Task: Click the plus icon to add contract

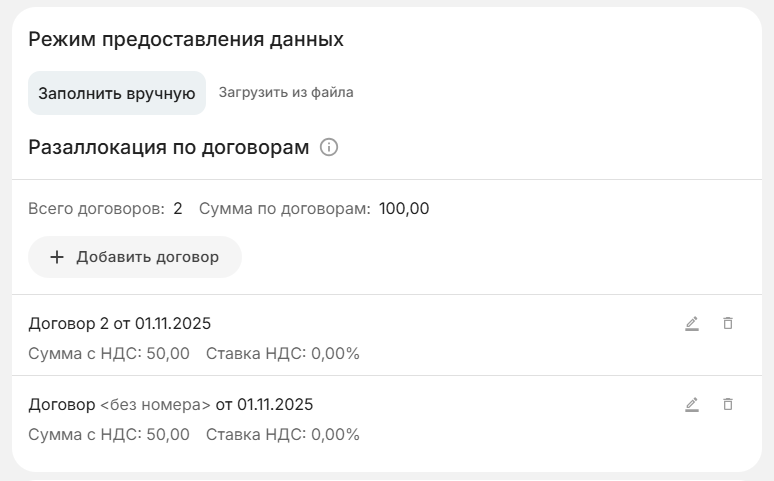Action: tap(57, 257)
